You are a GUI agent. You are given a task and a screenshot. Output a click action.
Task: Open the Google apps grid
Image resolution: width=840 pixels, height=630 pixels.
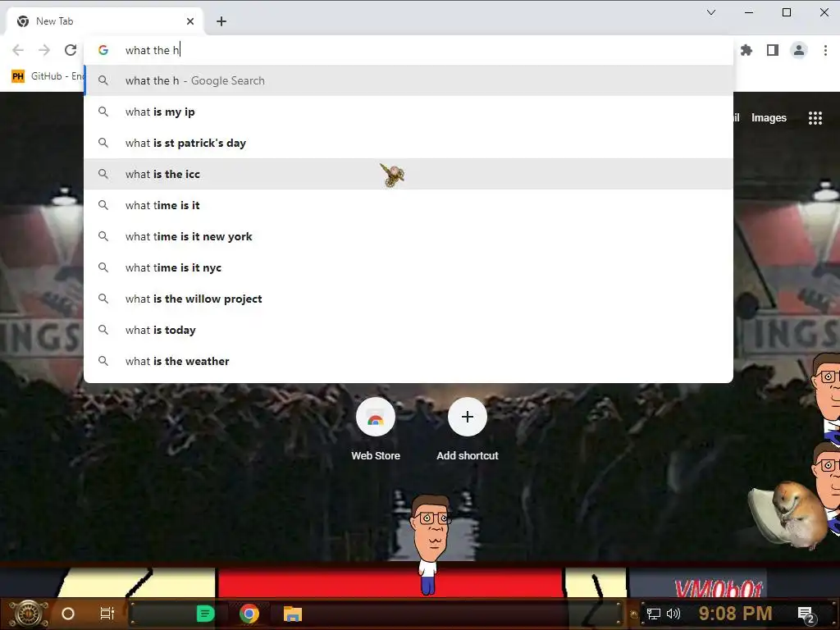tap(815, 118)
